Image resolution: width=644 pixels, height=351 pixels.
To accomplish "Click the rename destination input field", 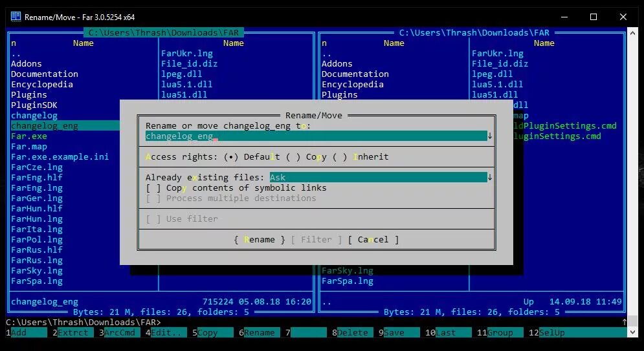I will [x=316, y=136].
